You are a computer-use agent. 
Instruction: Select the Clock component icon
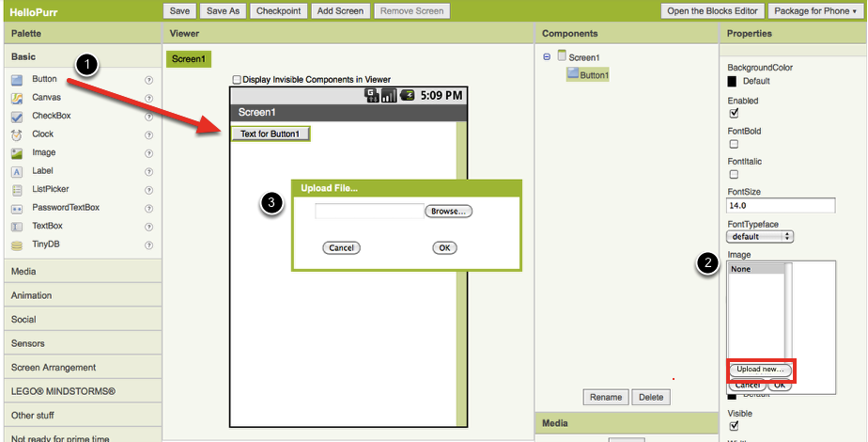17,135
